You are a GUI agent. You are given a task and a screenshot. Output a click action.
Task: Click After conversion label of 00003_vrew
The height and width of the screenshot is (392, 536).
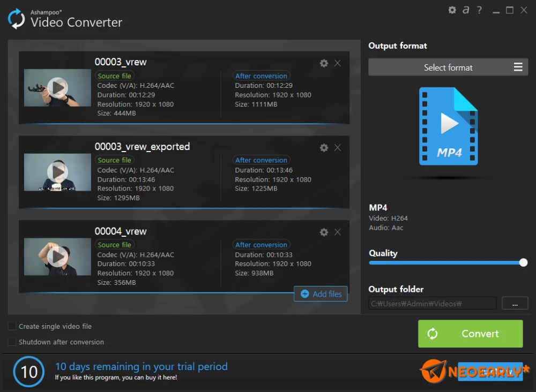pyautogui.click(x=261, y=76)
